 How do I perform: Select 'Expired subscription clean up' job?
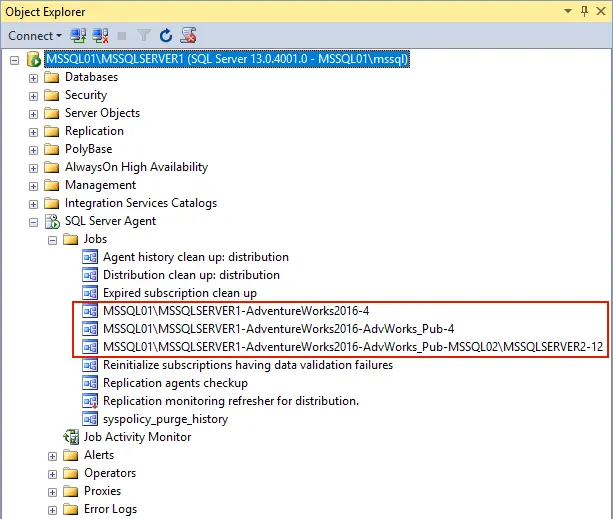180,293
